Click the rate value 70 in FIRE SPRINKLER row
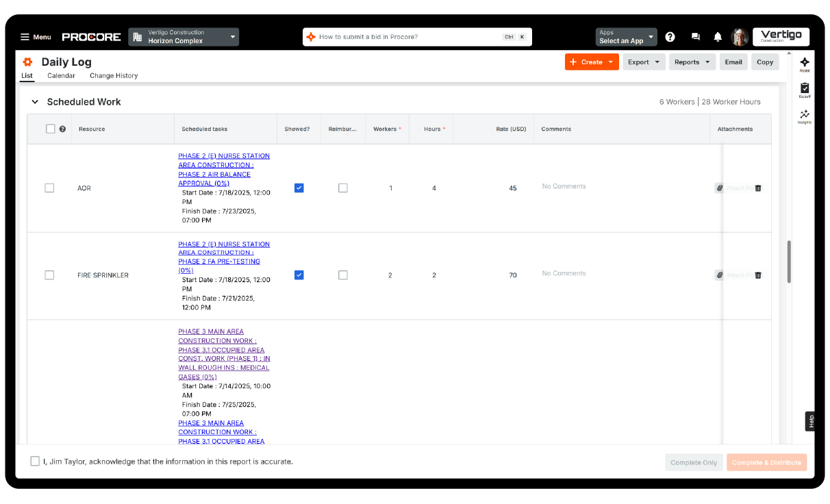 513,275
